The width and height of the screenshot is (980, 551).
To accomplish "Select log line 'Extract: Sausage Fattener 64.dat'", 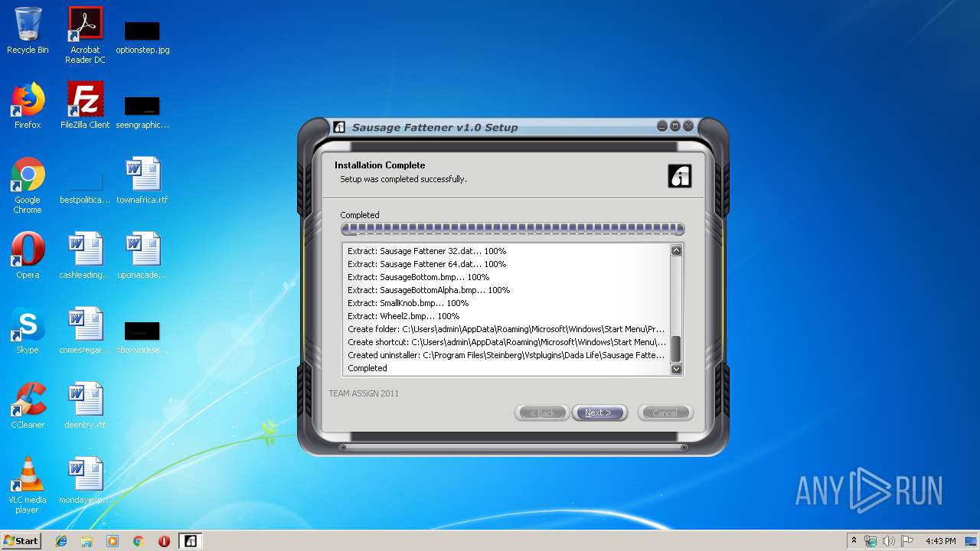I will [x=426, y=264].
